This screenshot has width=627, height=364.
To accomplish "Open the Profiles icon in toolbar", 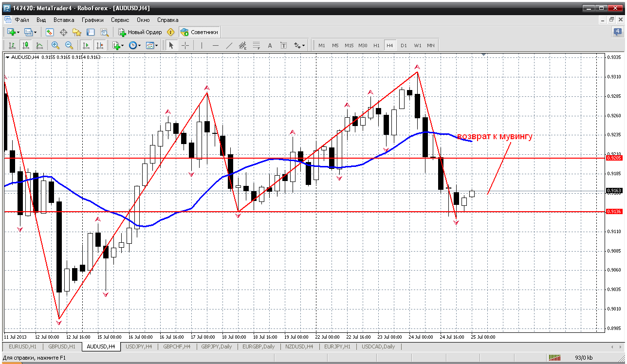I will point(28,32).
